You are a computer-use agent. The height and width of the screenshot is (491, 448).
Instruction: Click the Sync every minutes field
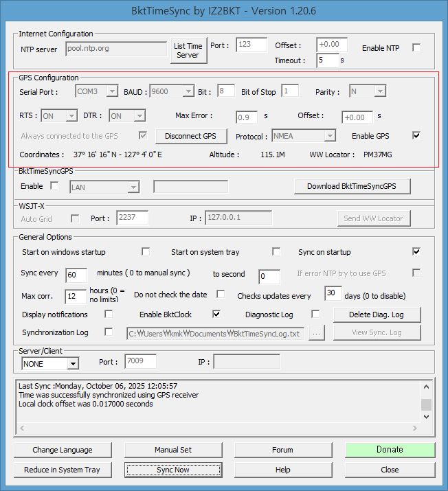pos(76,275)
